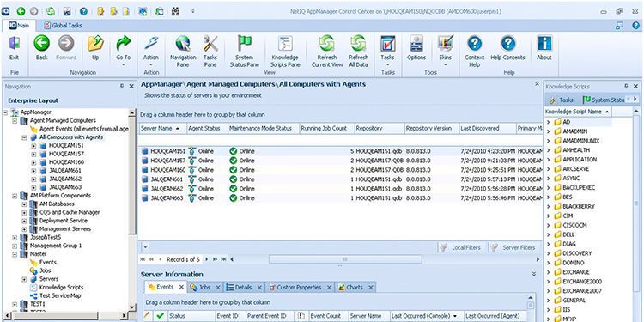Image resolution: width=644 pixels, height=322 pixels.
Task: Sort by Agent Status column header
Action: point(208,129)
